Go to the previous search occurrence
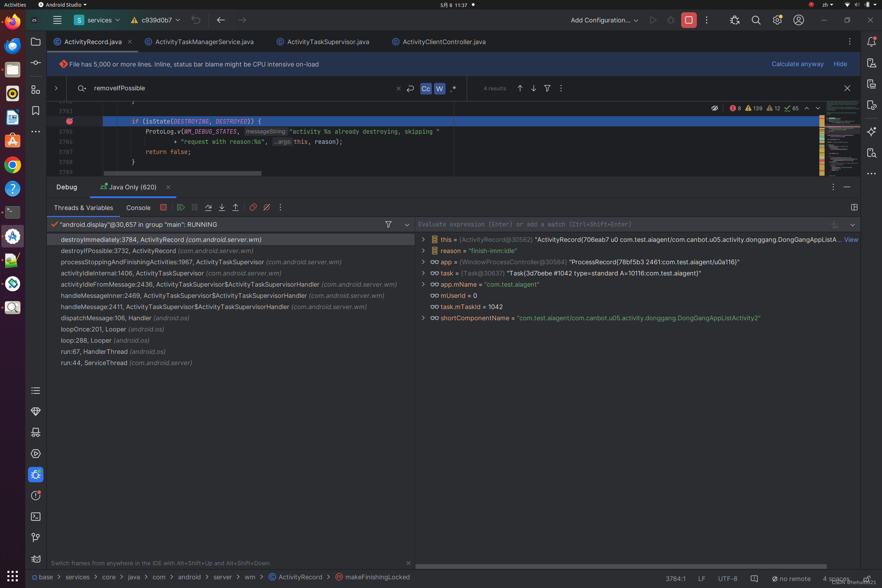 click(520, 88)
